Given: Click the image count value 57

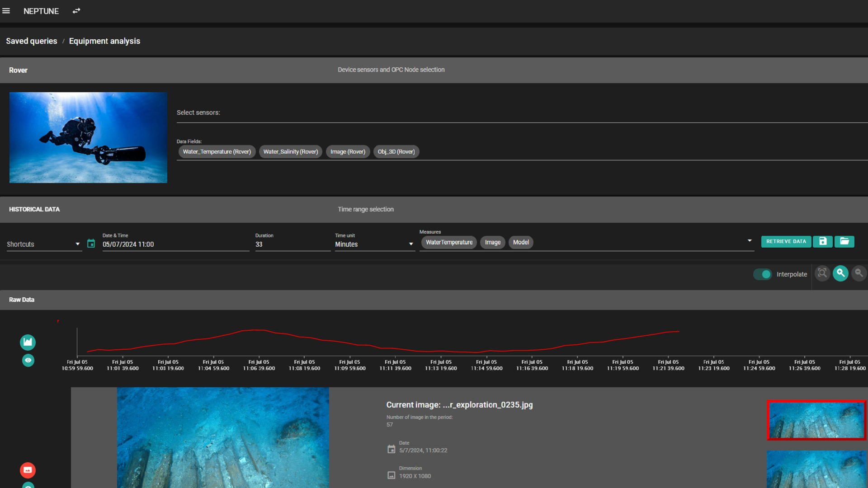Looking at the screenshot, I should click(x=390, y=425).
